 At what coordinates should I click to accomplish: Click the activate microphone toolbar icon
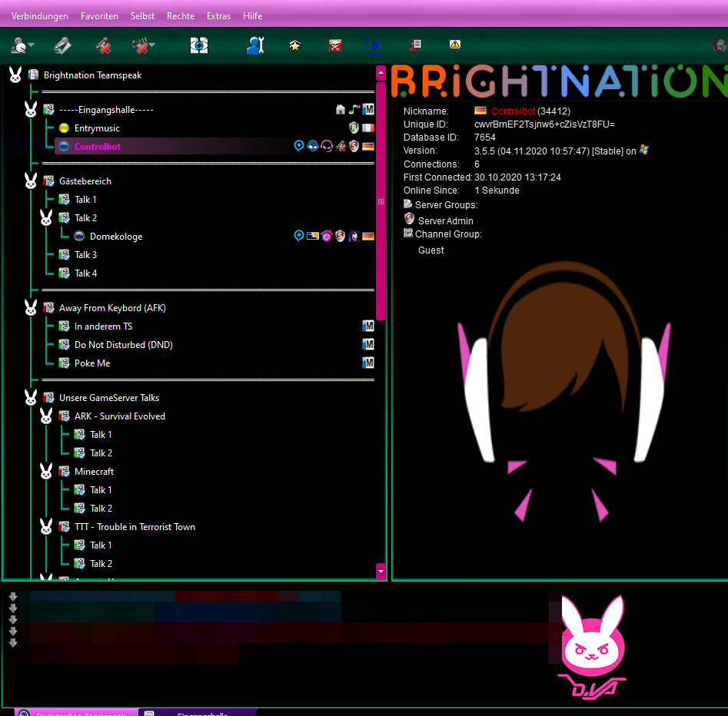click(62, 45)
